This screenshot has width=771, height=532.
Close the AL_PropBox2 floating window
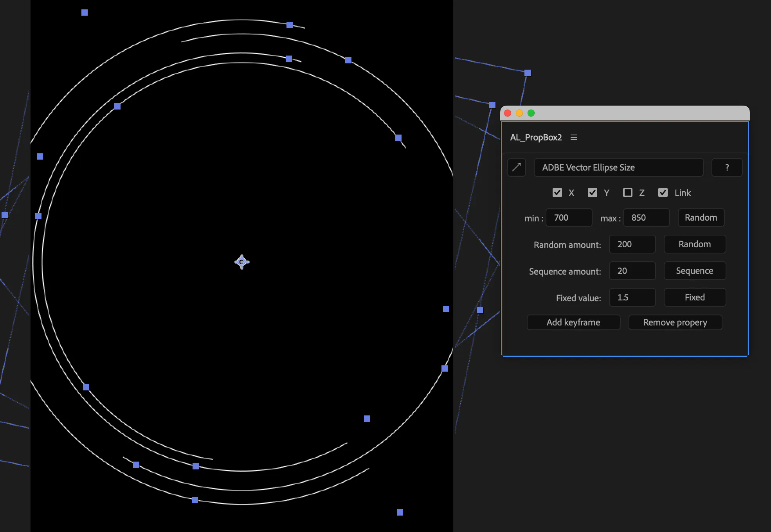pyautogui.click(x=508, y=113)
